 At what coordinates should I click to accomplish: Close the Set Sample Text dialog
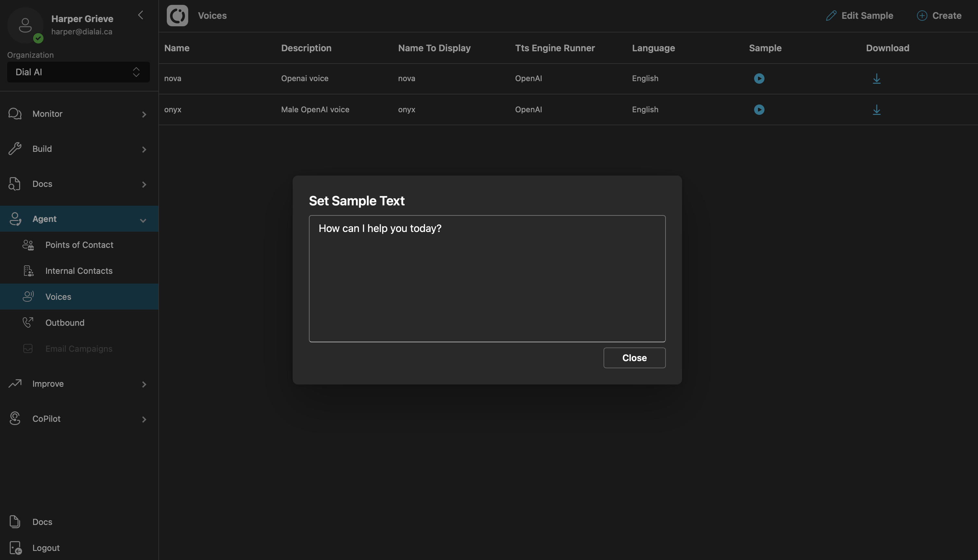tap(634, 358)
